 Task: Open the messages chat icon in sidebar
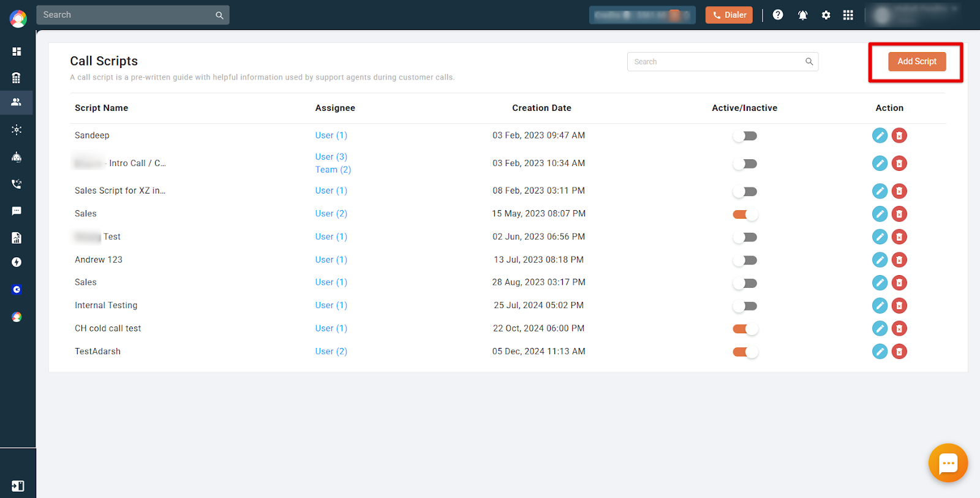pyautogui.click(x=17, y=211)
